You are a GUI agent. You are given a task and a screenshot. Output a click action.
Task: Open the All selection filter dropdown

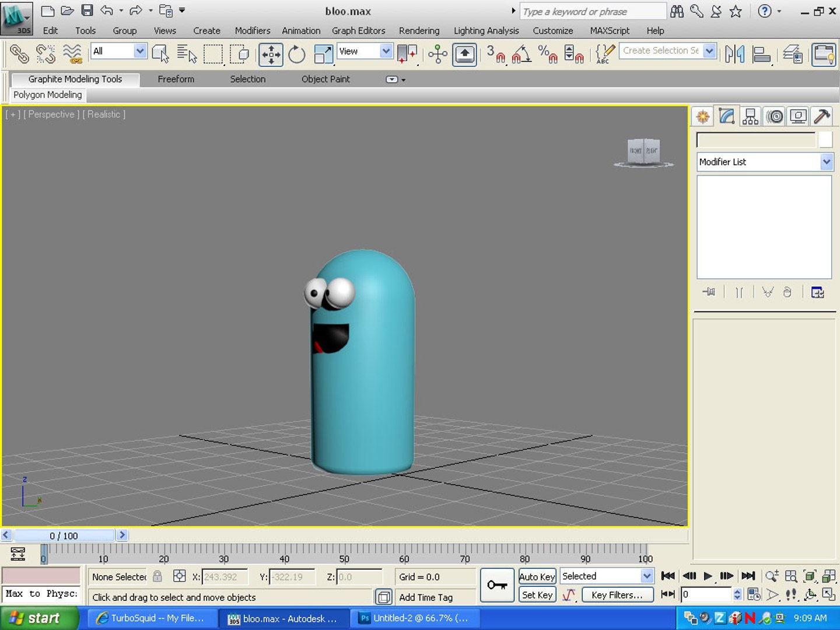140,51
